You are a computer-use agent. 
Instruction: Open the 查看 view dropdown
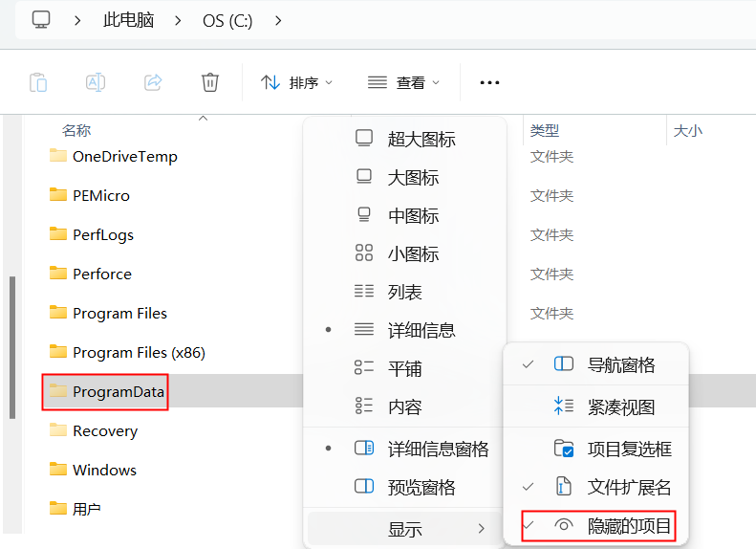404,82
